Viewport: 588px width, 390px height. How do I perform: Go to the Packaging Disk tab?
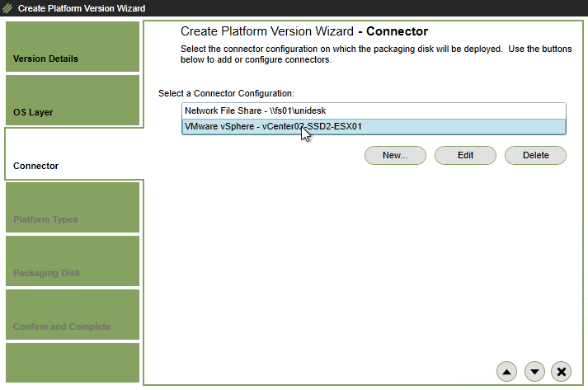pos(73,261)
